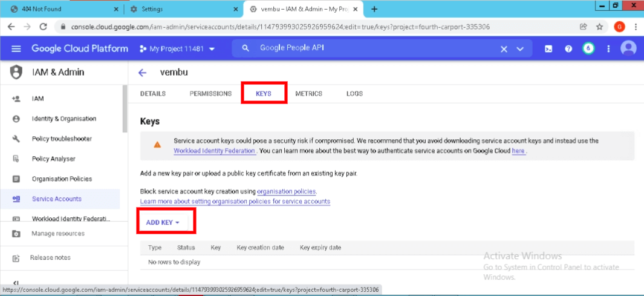The height and width of the screenshot is (296, 644).
Task: Click the search magnifier icon
Action: click(x=246, y=48)
